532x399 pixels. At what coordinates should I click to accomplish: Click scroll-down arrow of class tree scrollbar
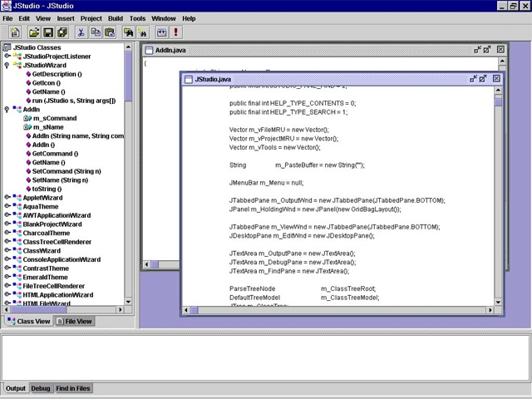(x=128, y=301)
